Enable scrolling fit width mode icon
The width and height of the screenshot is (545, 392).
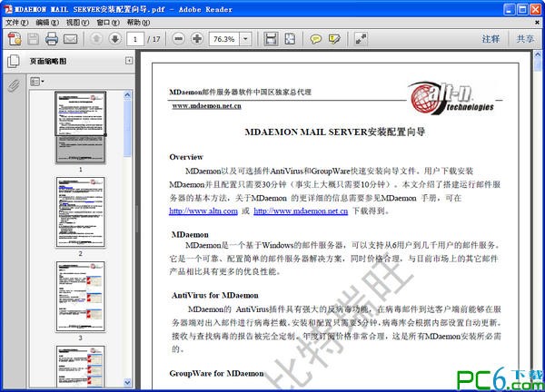coord(271,39)
